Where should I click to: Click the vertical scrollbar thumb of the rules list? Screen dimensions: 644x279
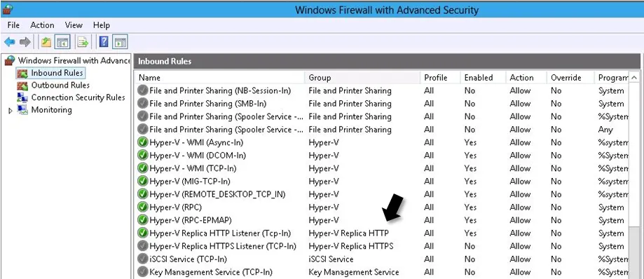634,252
